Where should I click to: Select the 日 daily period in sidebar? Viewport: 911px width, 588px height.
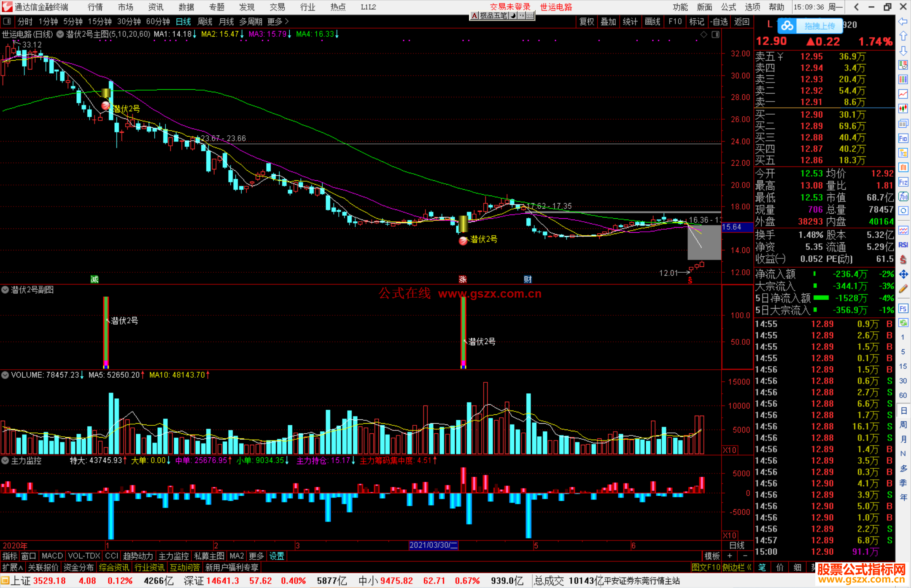[x=903, y=410]
